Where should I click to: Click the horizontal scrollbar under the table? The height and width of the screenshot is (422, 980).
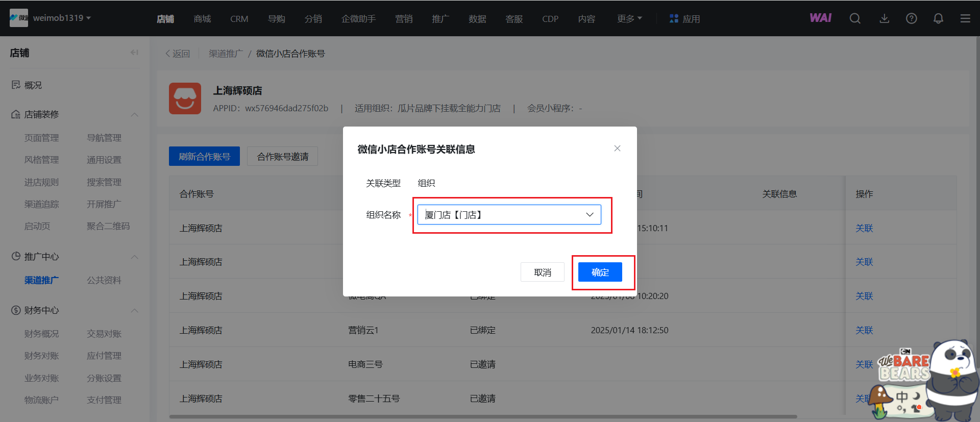[482, 416]
